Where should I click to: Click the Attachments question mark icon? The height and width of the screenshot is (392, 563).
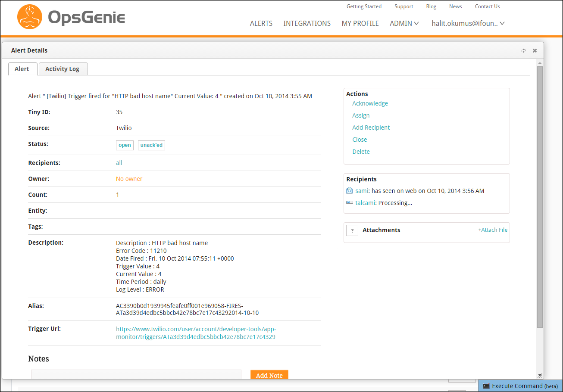click(x=352, y=230)
